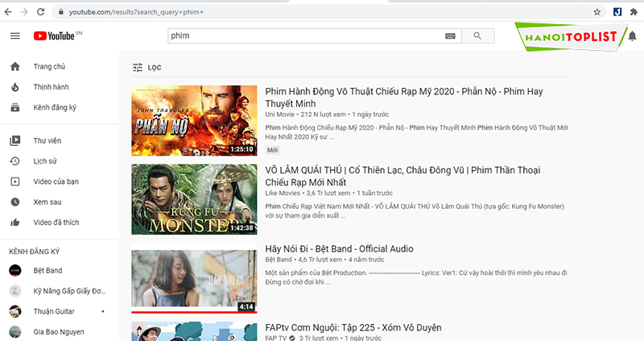Click the browser forward arrow

tap(24, 12)
